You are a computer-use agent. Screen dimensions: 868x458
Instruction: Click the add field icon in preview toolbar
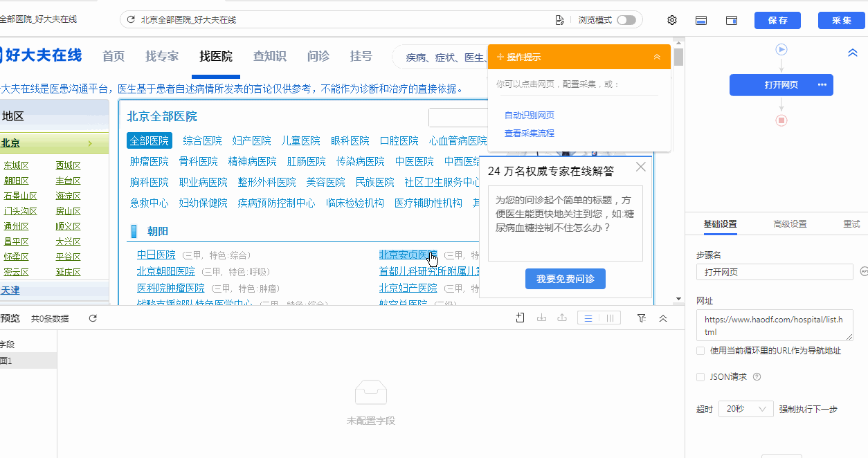coord(521,318)
